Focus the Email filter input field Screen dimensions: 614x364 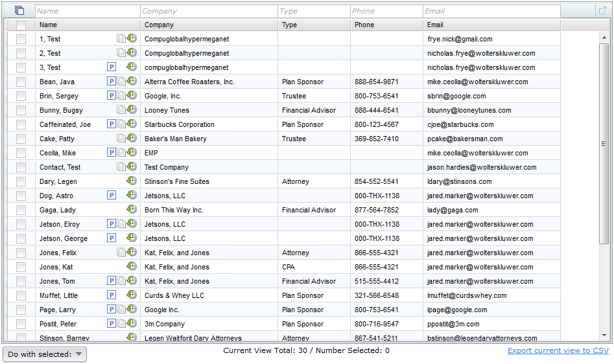(492, 11)
